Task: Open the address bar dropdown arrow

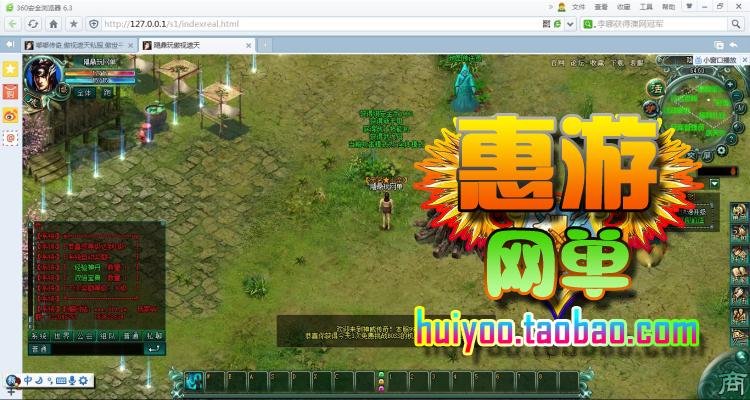Action: click(x=570, y=24)
